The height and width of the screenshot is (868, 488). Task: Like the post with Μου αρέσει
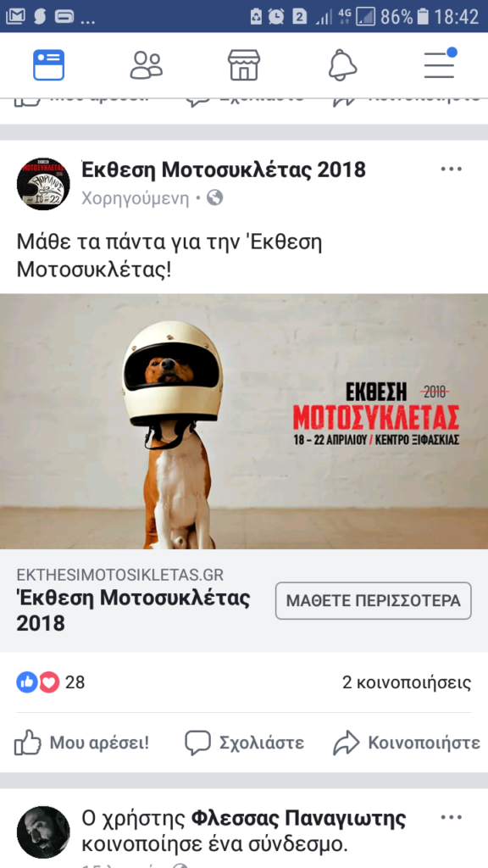coord(81,743)
